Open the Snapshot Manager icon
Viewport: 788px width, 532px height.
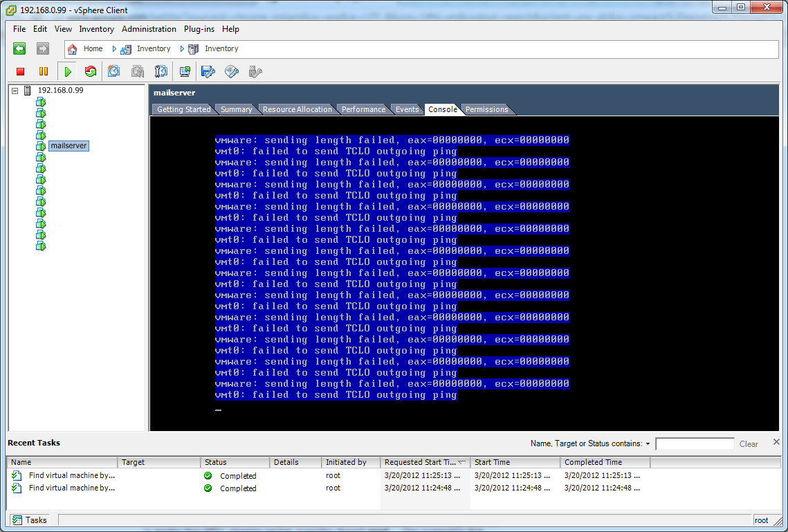[x=161, y=71]
